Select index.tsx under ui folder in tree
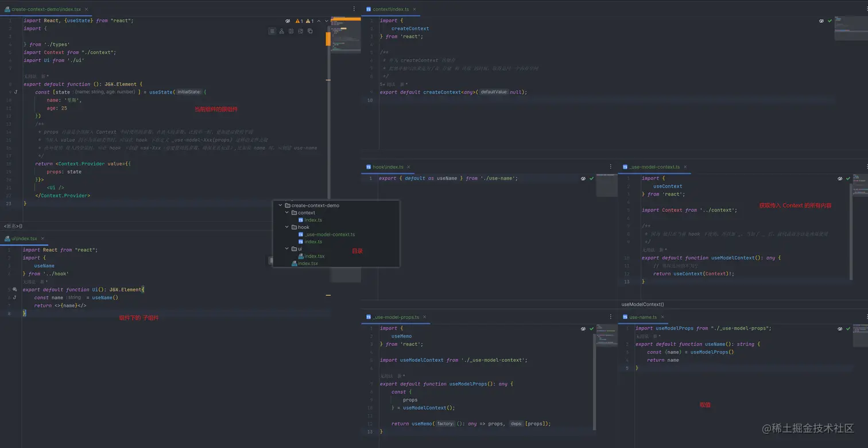Screen dimensions: 868x448 311,256
